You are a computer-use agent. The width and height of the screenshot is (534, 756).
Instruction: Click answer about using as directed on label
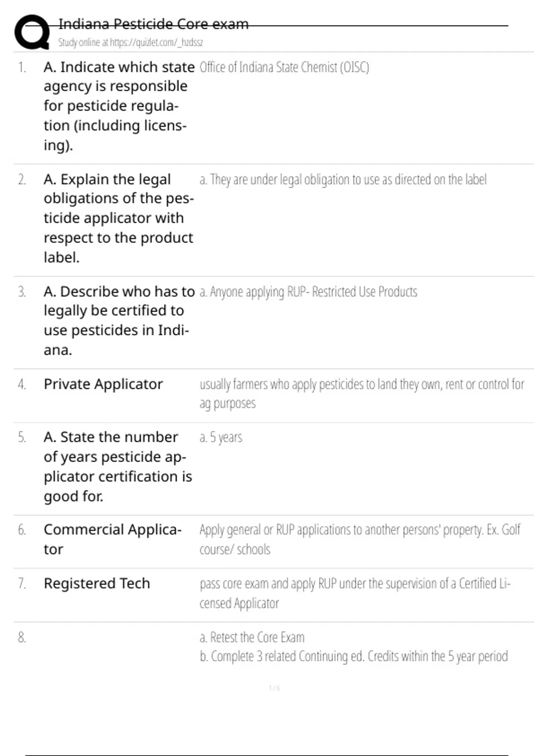(343, 180)
